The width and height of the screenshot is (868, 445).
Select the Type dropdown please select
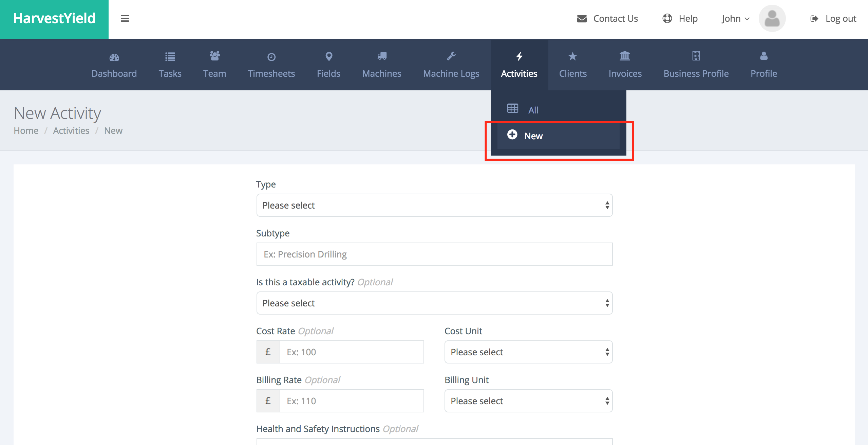pos(434,205)
